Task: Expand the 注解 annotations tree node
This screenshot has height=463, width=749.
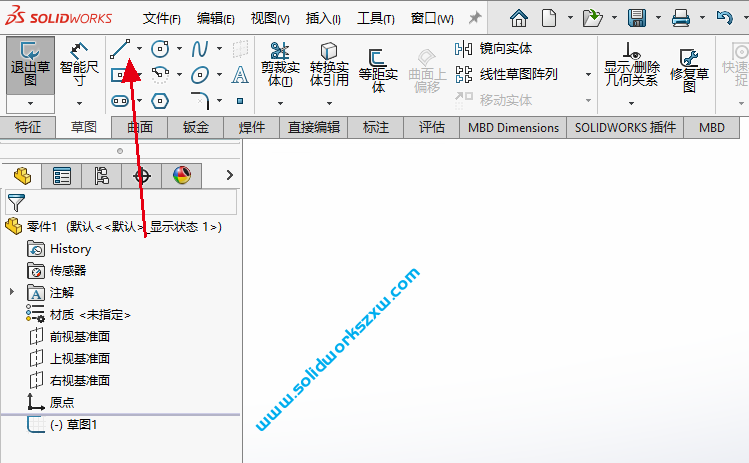Action: click(12, 292)
